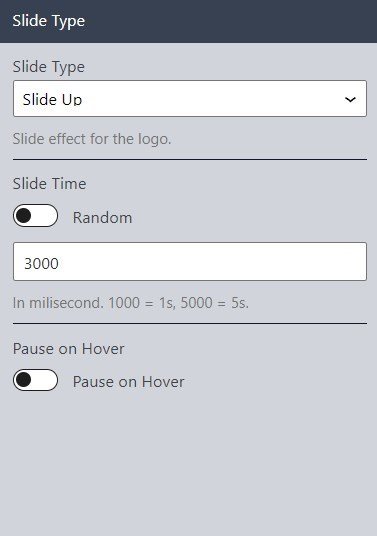Click the Pause on Hover label beside the switch

pos(129,382)
